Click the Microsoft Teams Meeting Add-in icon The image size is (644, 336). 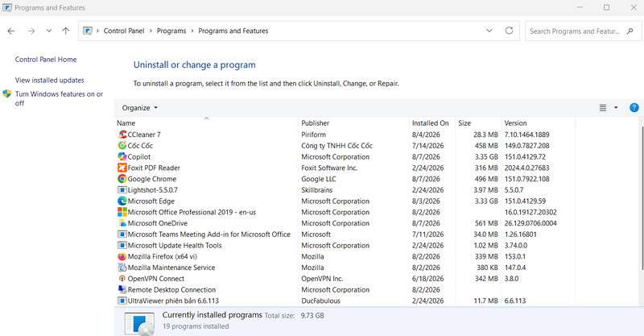122,234
